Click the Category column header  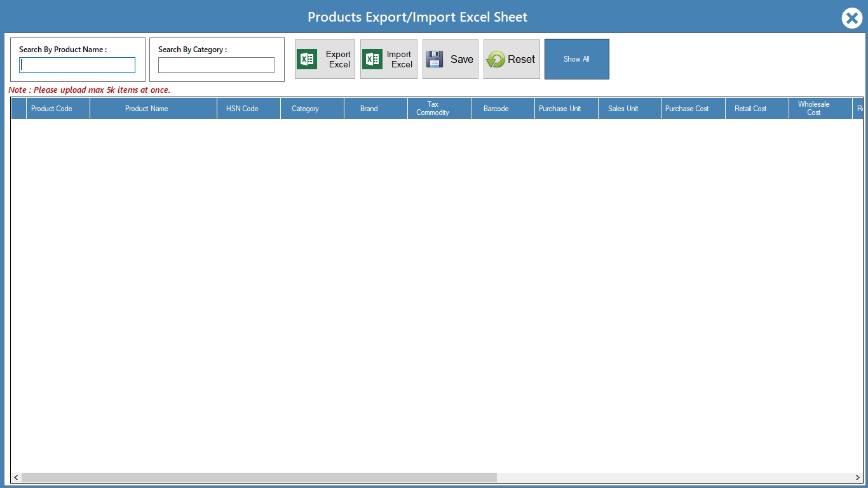coord(306,109)
